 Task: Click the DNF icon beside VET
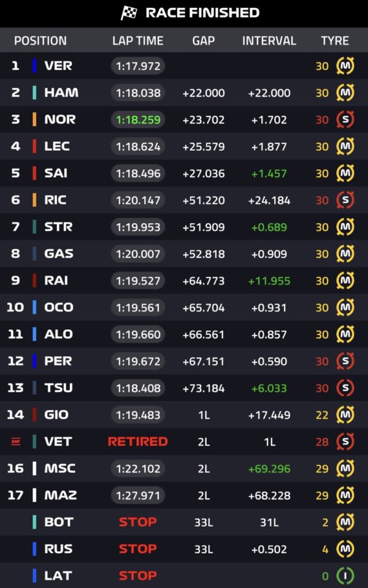coord(16,441)
